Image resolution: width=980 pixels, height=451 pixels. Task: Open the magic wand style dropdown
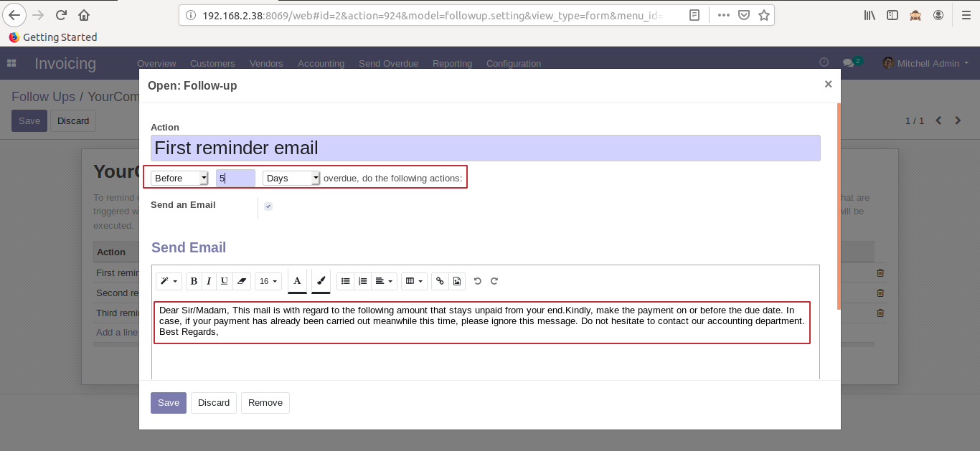(169, 281)
